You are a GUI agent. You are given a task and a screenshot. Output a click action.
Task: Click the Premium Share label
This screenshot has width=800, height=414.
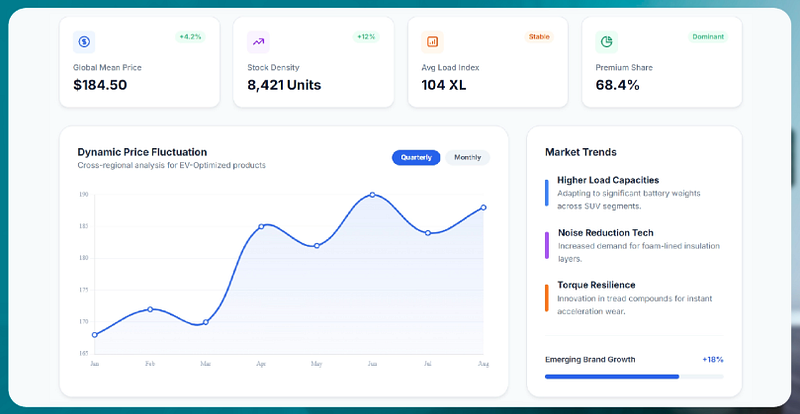coord(624,67)
